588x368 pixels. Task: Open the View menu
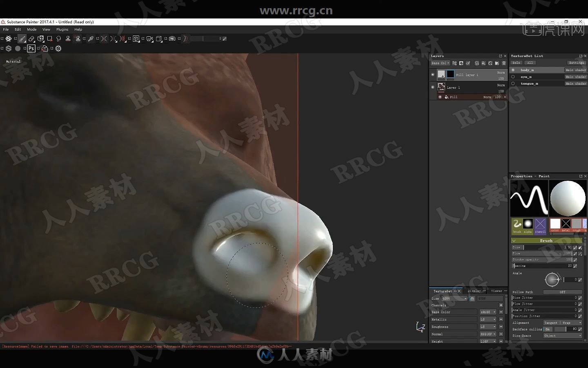(46, 29)
